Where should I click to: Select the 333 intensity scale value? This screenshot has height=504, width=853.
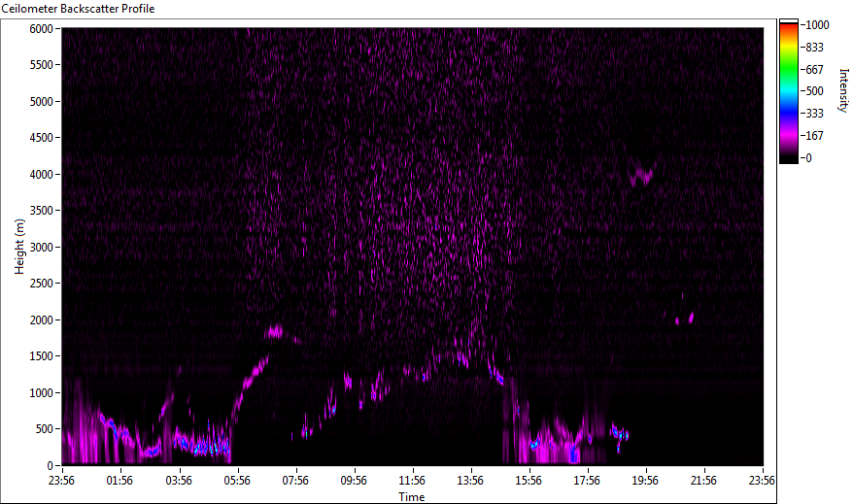pos(814,114)
